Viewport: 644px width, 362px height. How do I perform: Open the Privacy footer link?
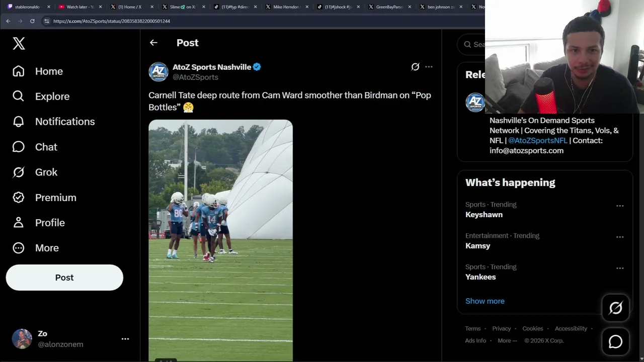[x=502, y=328]
